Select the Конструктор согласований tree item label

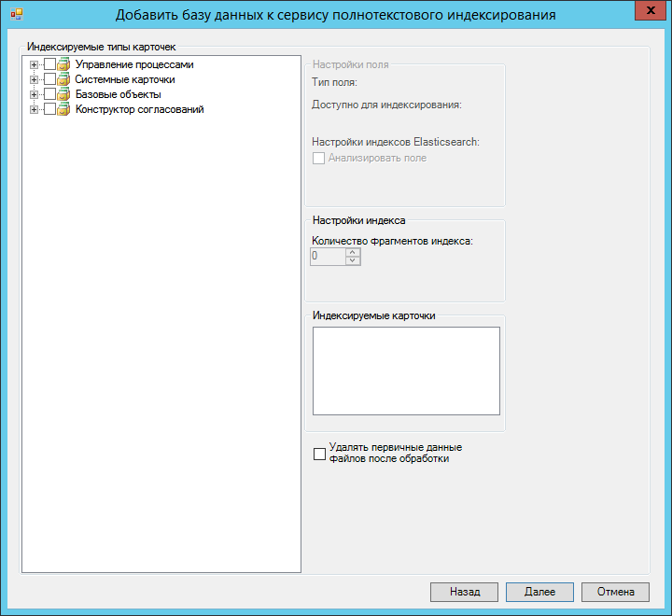coord(139,109)
